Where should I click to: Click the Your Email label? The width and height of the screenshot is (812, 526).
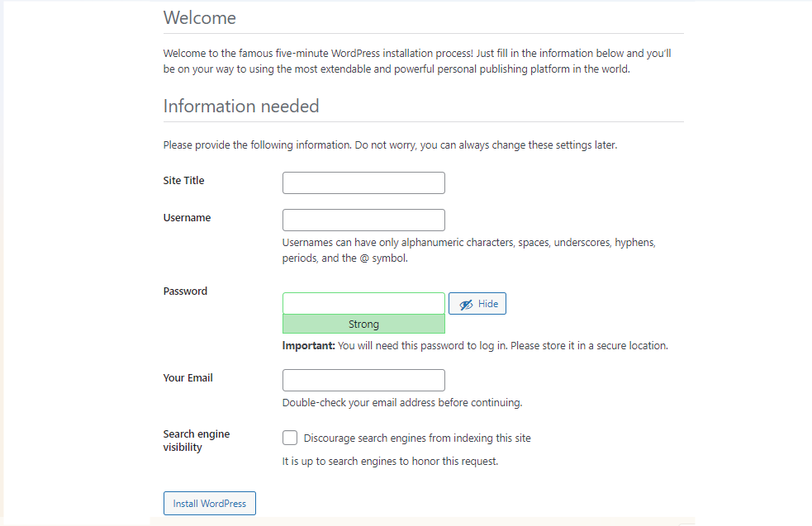[188, 377]
